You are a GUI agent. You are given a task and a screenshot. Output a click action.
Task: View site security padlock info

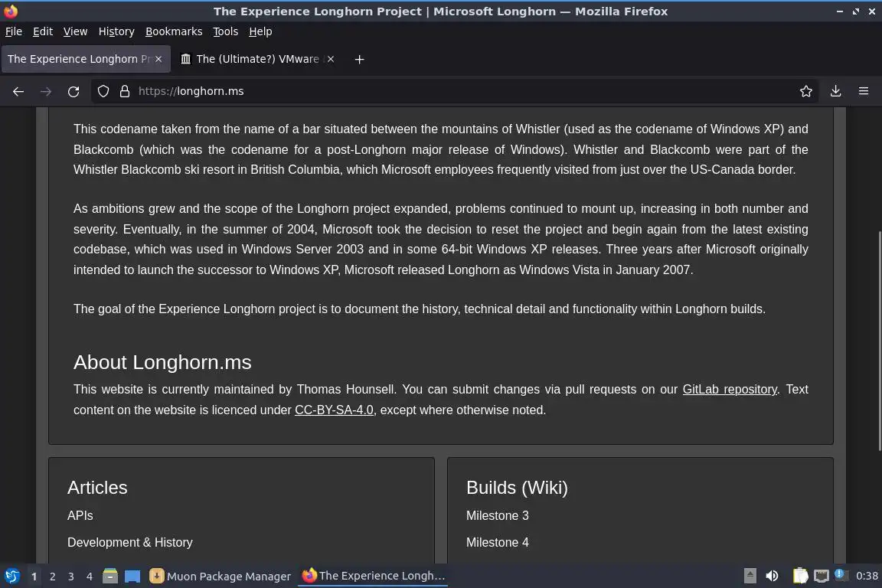pyautogui.click(x=125, y=91)
